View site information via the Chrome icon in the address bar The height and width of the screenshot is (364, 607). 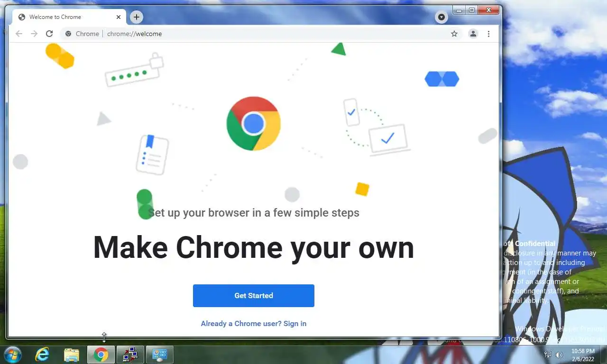pyautogui.click(x=68, y=34)
